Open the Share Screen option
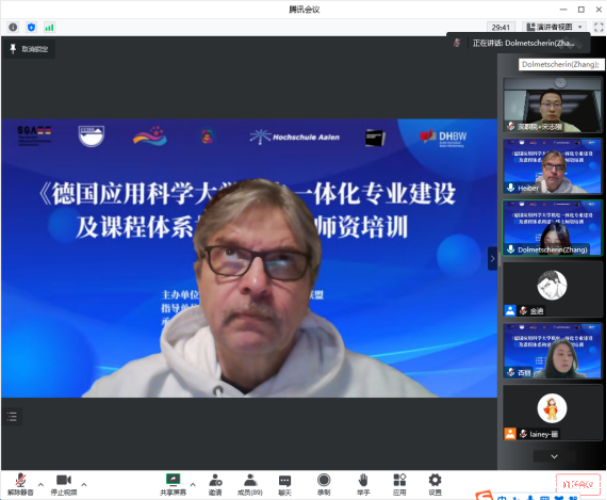 click(x=171, y=481)
